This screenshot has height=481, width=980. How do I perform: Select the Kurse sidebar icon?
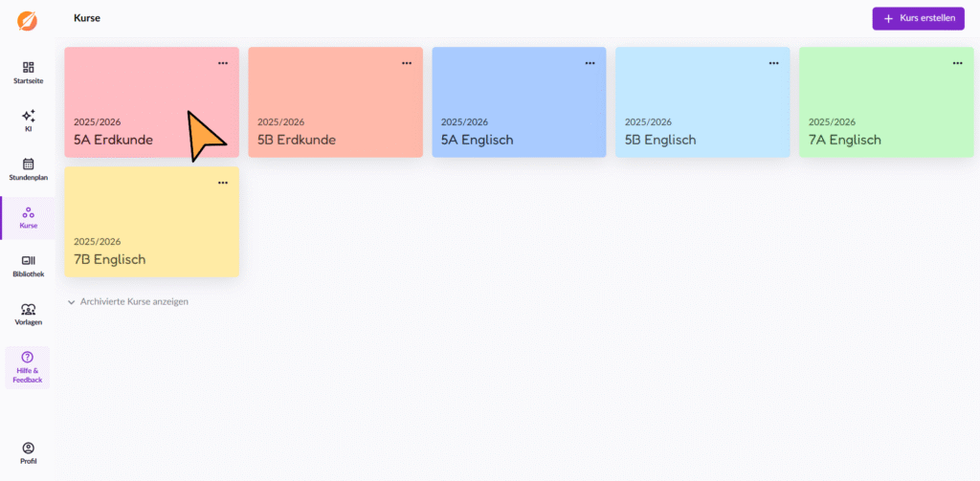(x=28, y=212)
